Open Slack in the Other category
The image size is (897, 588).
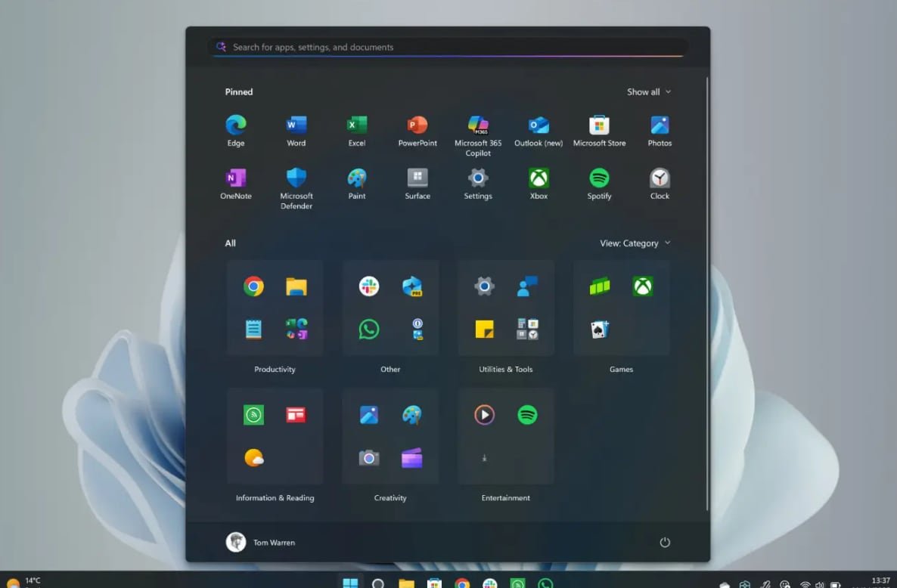coord(369,286)
